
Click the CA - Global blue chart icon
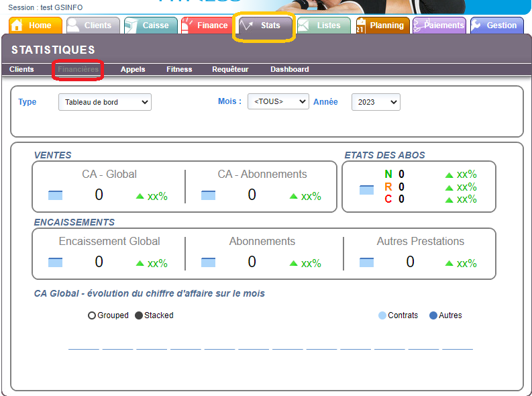click(x=55, y=195)
